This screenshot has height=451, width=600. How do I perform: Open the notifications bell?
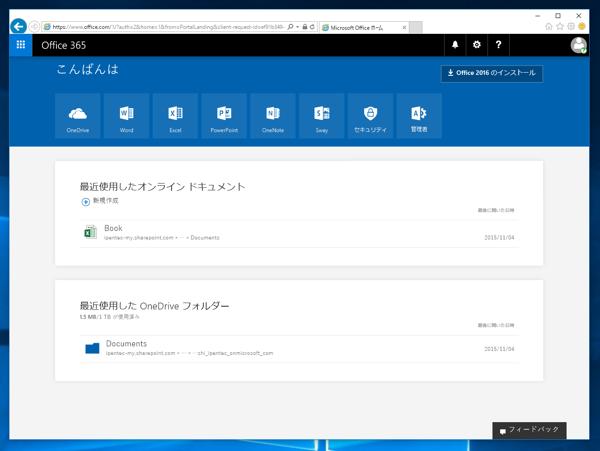(455, 45)
